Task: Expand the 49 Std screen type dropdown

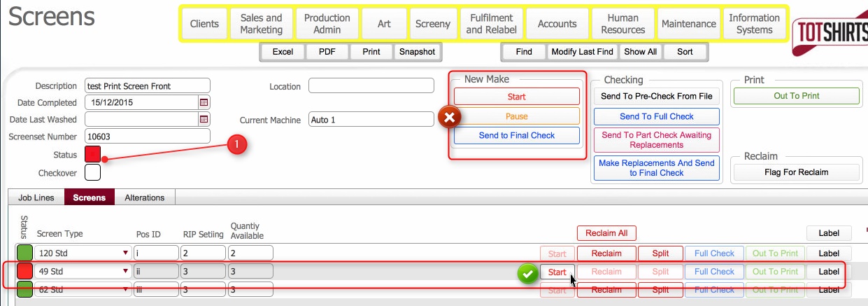Action: [126, 272]
